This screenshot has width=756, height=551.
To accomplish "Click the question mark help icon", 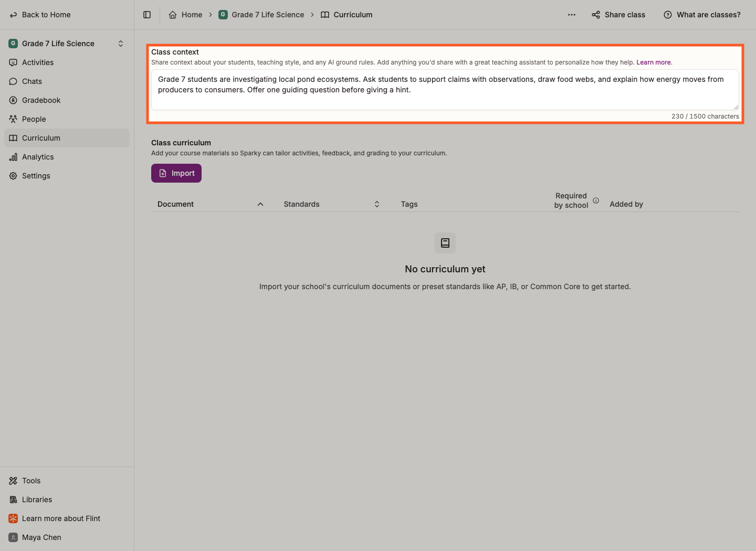I will (x=668, y=15).
